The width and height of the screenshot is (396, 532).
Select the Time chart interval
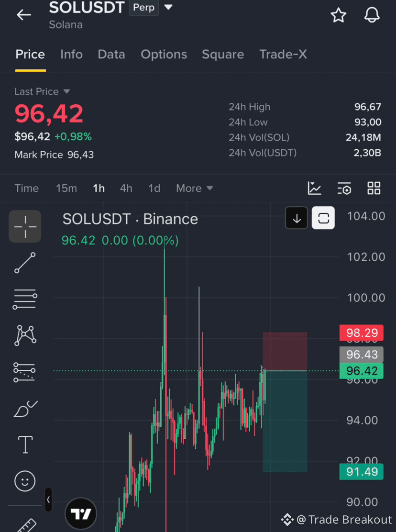[x=26, y=188]
